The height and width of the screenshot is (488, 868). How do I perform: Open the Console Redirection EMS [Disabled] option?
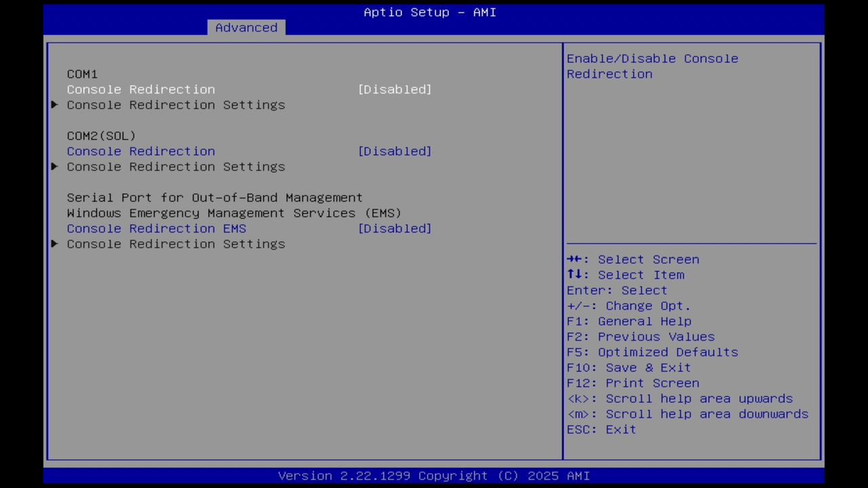pyautogui.click(x=395, y=228)
